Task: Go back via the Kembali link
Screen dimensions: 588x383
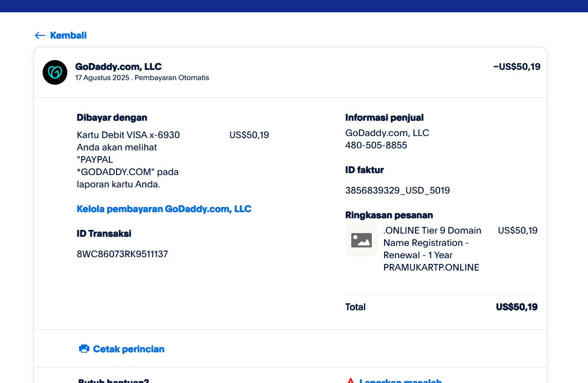Action: tap(68, 35)
